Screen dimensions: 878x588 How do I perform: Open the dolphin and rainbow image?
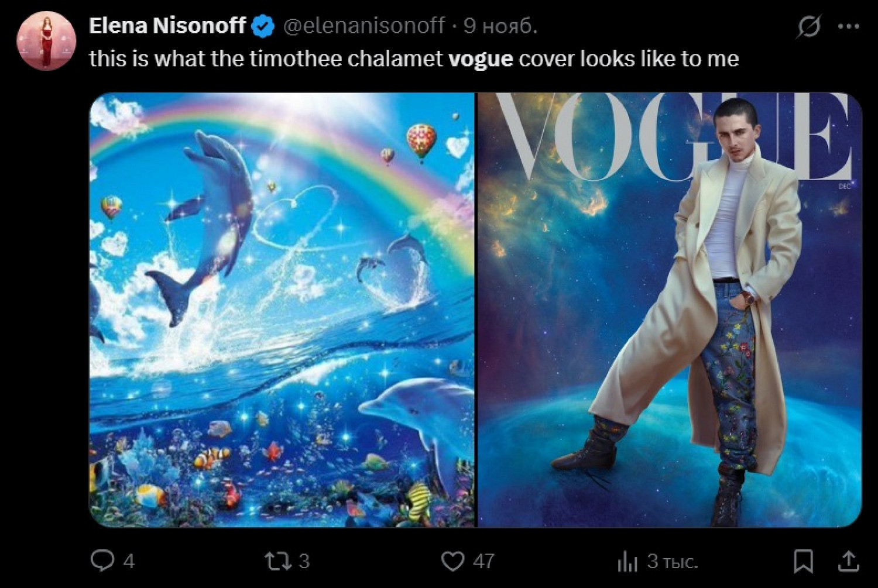282,310
